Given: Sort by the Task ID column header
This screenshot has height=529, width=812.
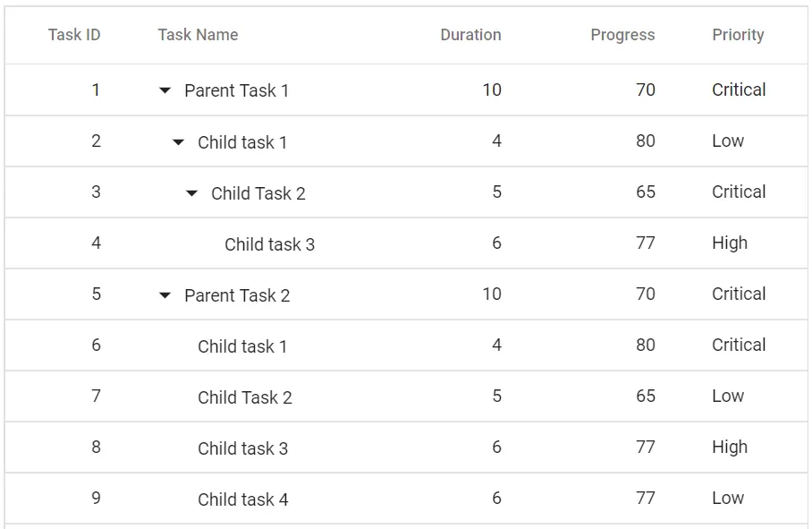Looking at the screenshot, I should pyautogui.click(x=75, y=35).
